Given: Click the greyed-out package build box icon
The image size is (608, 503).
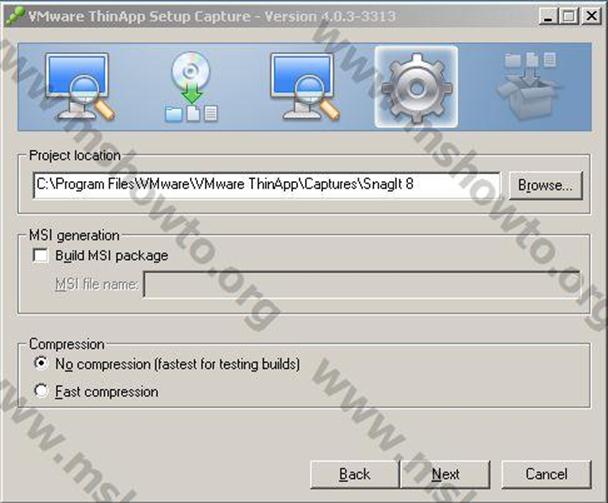Looking at the screenshot, I should pyautogui.click(x=529, y=86).
